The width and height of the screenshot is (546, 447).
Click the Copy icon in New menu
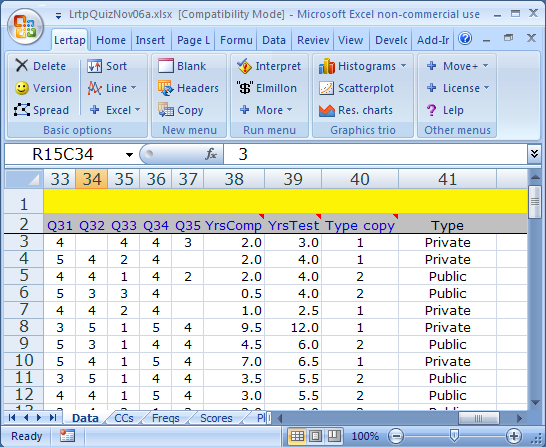[165, 110]
